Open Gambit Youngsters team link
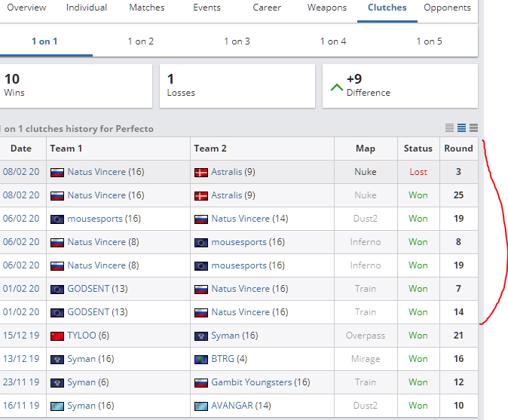Viewport: 508px width, 420px height. 251,382
